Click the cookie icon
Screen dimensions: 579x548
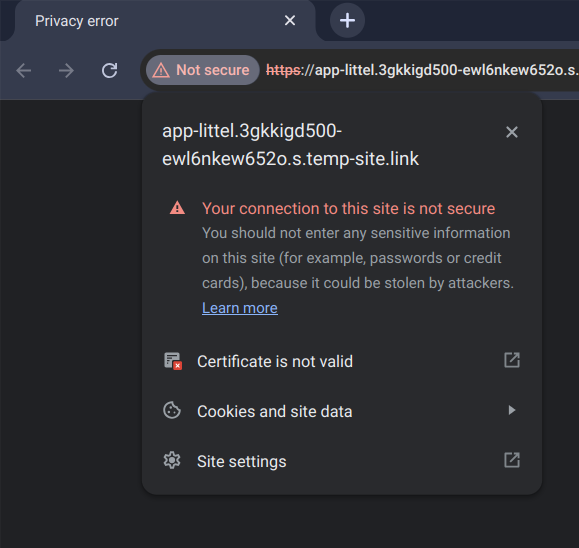(172, 410)
